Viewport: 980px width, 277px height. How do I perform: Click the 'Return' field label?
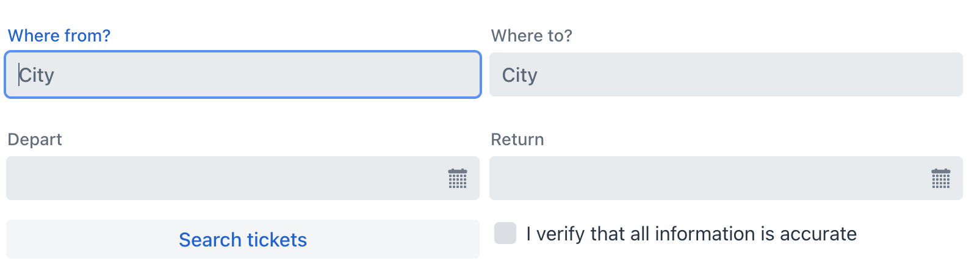(x=517, y=139)
